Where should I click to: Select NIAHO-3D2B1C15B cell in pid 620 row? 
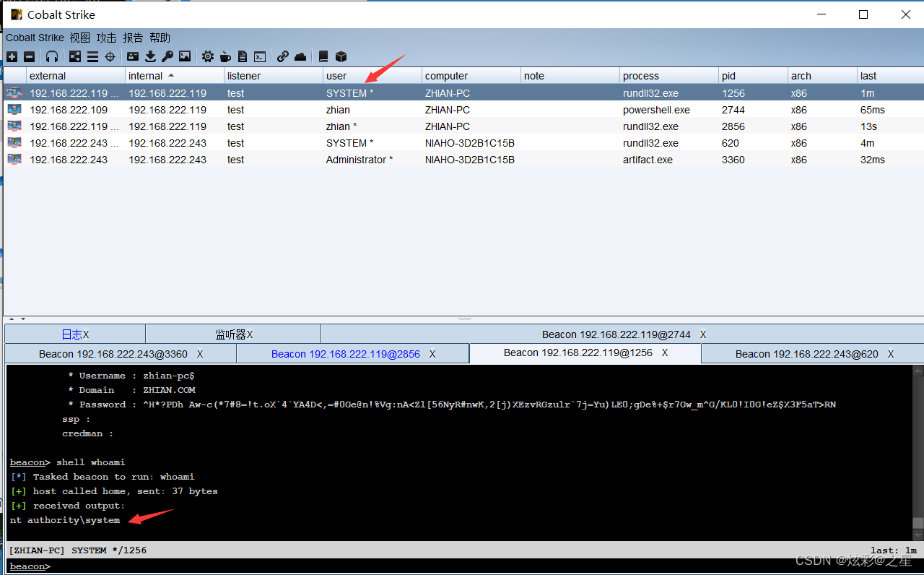click(x=471, y=143)
